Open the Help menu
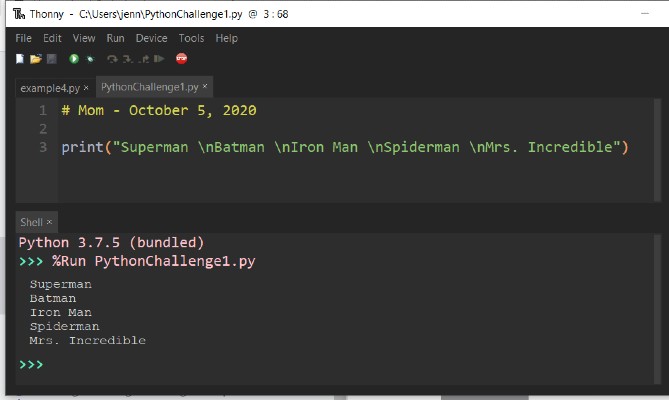The height and width of the screenshot is (400, 669). [x=226, y=38]
